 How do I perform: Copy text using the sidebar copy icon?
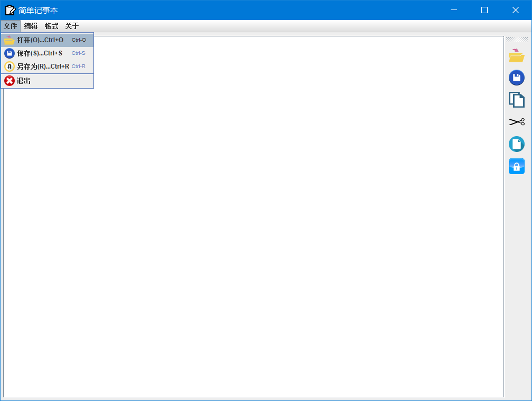pyautogui.click(x=517, y=99)
